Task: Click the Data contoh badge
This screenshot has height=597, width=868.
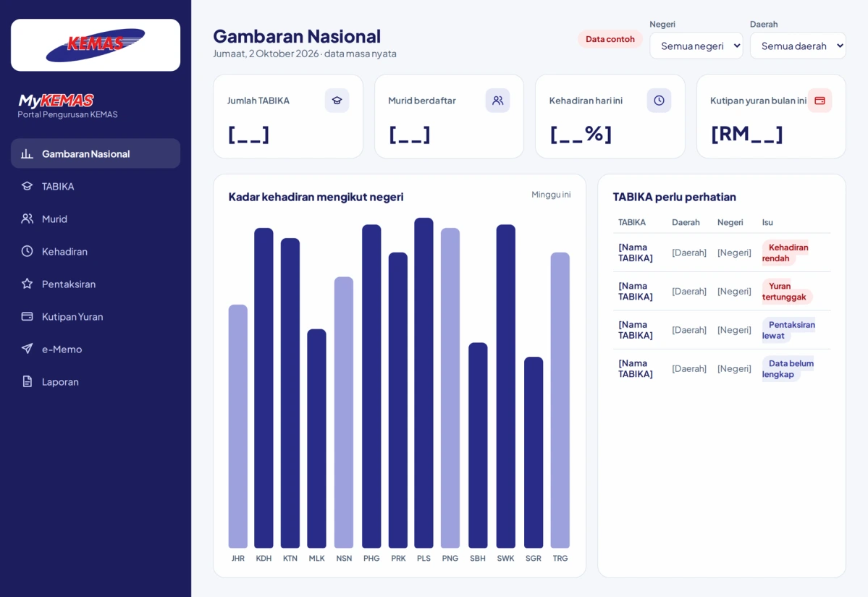Action: pyautogui.click(x=610, y=39)
